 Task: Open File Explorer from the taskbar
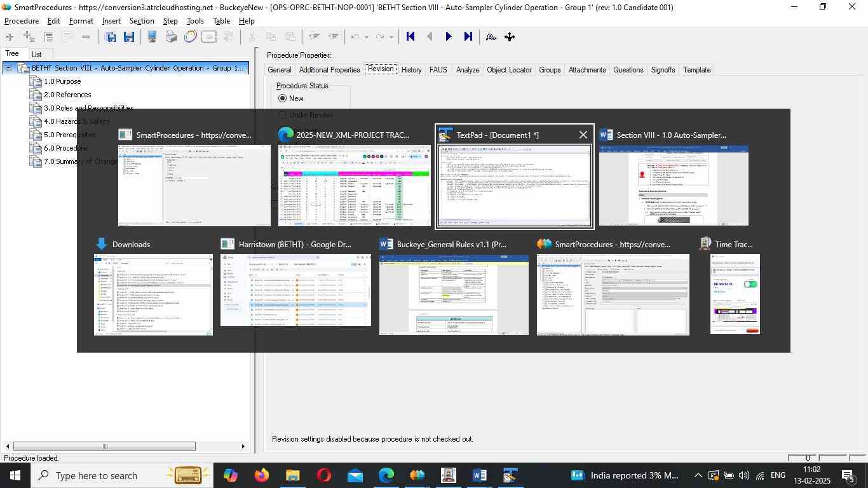click(x=292, y=475)
